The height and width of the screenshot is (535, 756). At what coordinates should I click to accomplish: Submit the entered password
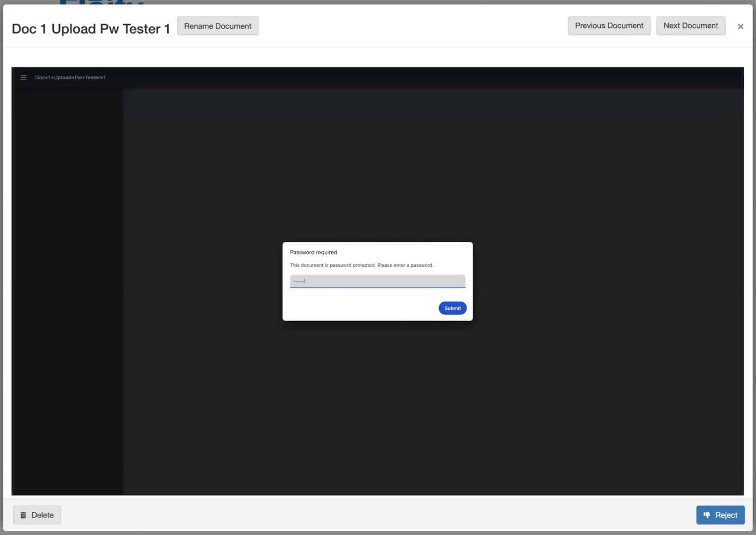452,308
